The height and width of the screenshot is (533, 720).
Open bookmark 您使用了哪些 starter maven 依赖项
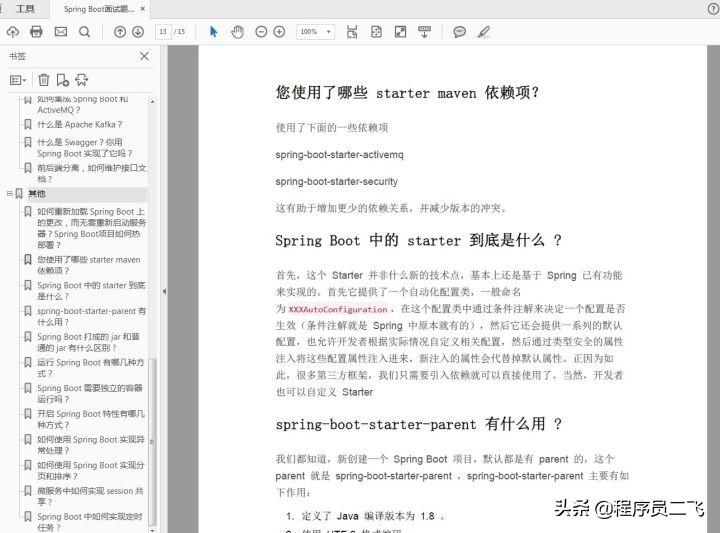(x=89, y=265)
